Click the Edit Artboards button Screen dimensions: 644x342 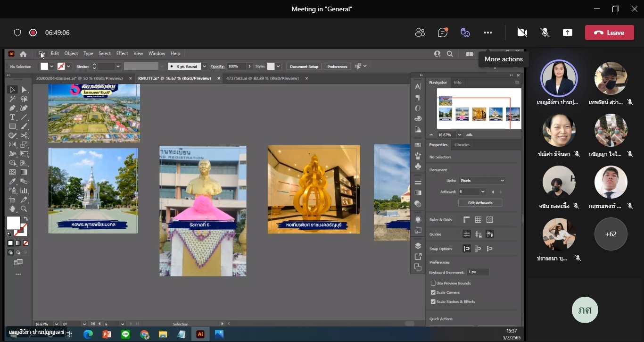tap(480, 203)
